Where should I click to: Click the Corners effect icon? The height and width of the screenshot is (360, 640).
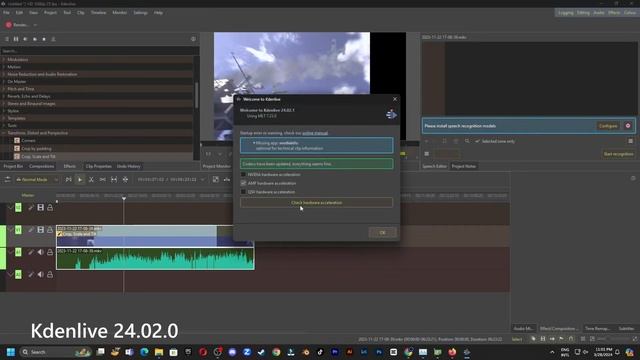17,140
